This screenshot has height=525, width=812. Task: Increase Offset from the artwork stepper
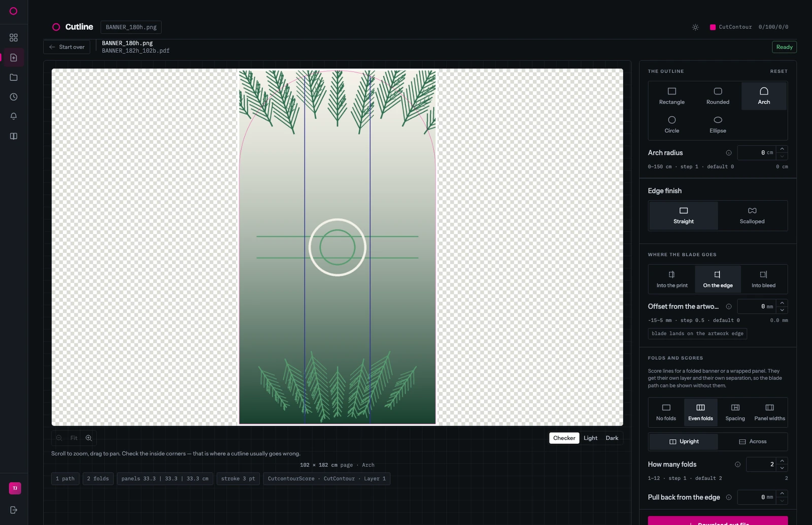click(x=782, y=303)
